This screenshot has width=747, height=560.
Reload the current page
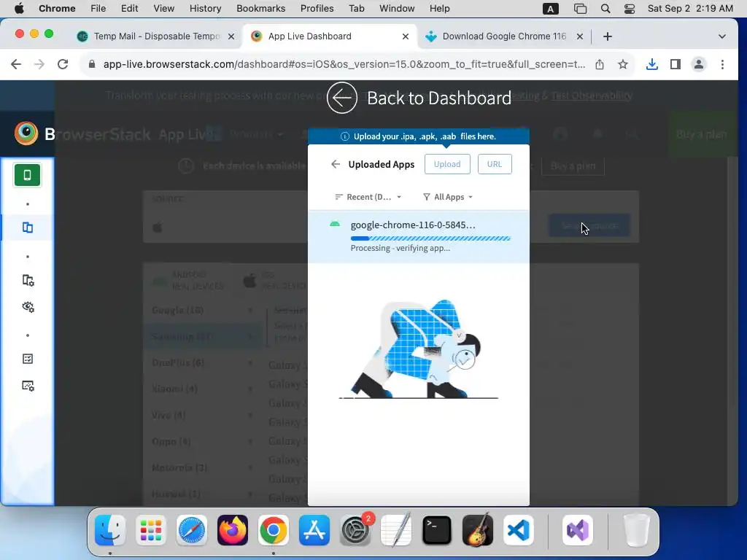63,64
